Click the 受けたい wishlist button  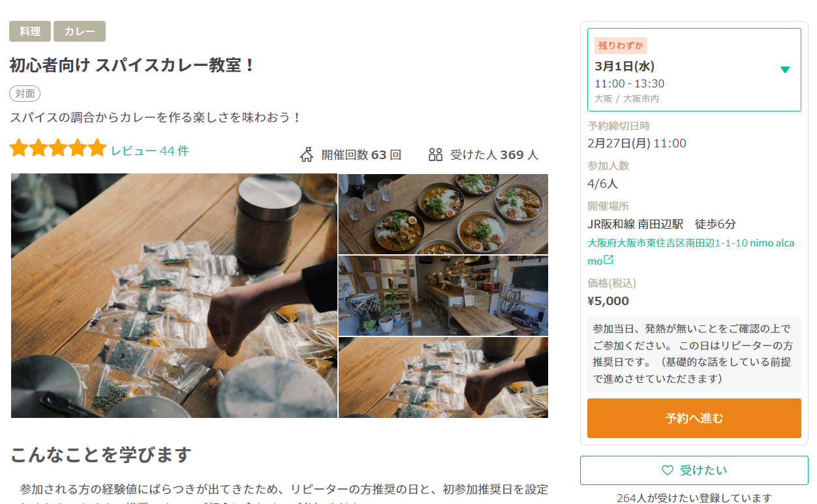point(694,470)
